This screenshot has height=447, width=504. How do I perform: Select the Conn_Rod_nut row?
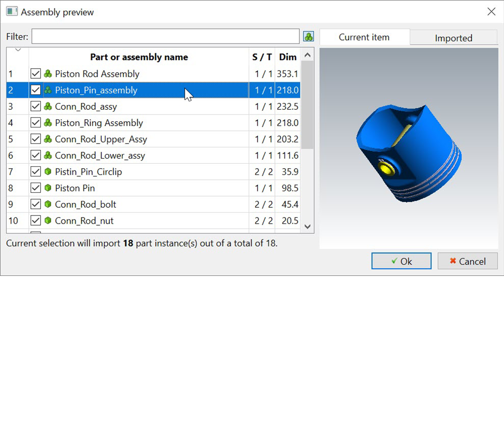(x=153, y=221)
